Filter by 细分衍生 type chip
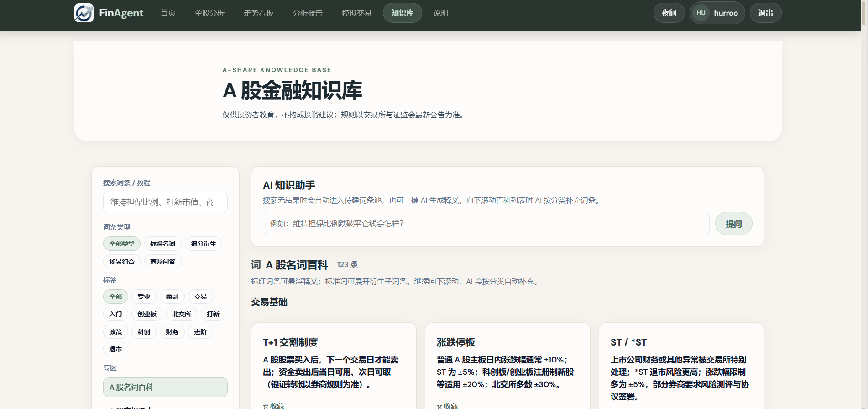 204,244
